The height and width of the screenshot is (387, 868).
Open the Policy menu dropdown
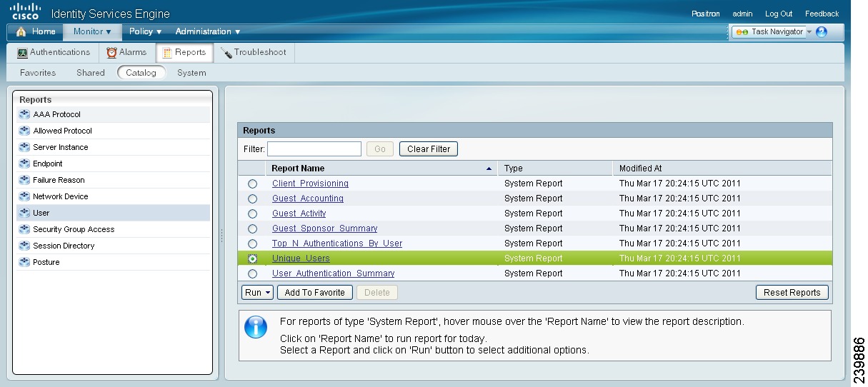[x=145, y=31]
